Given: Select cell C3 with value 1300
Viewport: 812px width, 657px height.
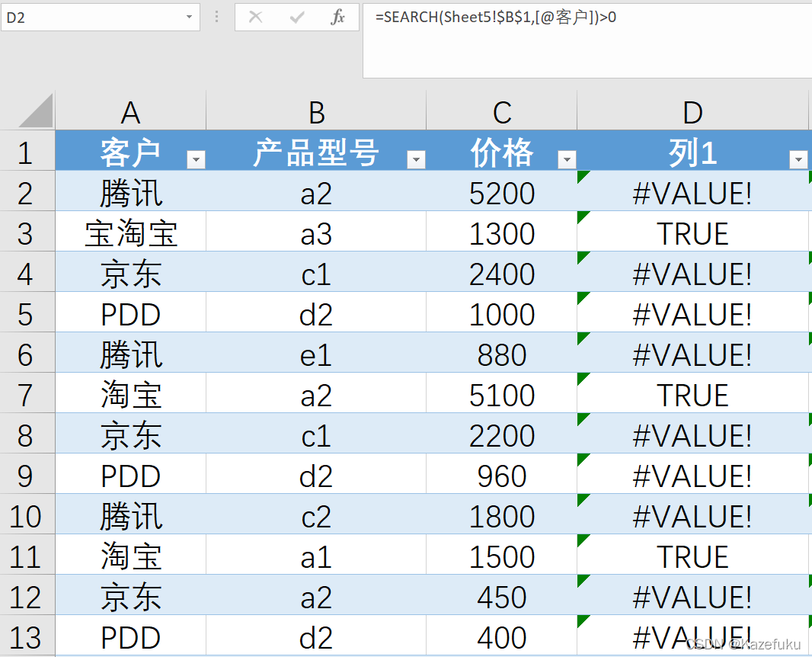Looking at the screenshot, I should coord(501,231).
